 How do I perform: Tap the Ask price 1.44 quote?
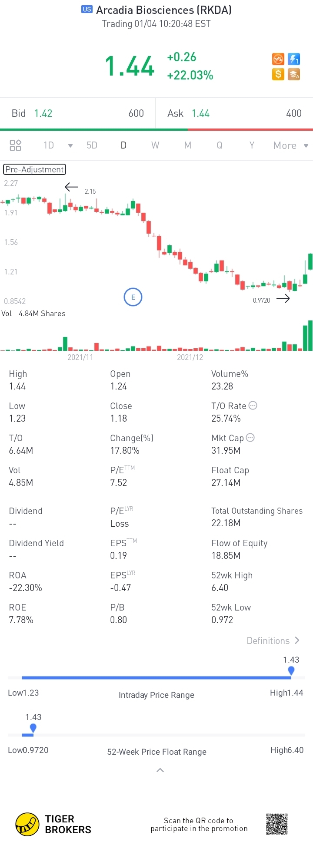[x=200, y=113]
